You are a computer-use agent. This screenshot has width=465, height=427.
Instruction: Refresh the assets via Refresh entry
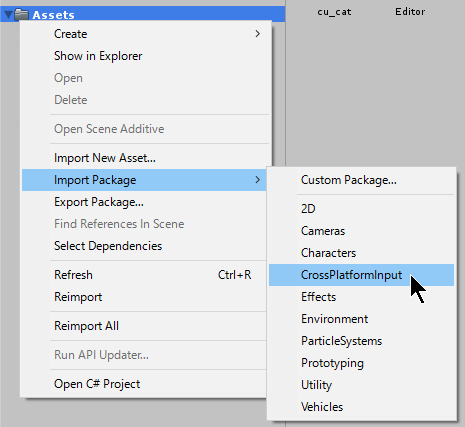144,275
